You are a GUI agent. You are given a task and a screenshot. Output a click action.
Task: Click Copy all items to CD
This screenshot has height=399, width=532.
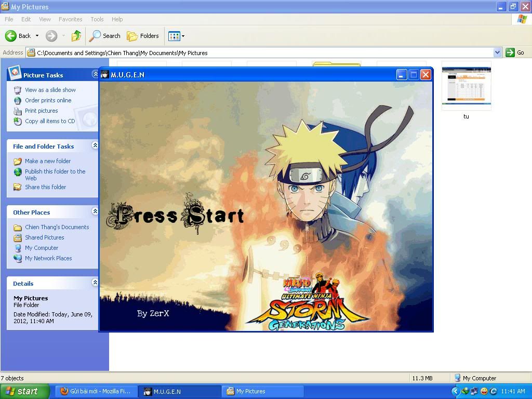(50, 121)
